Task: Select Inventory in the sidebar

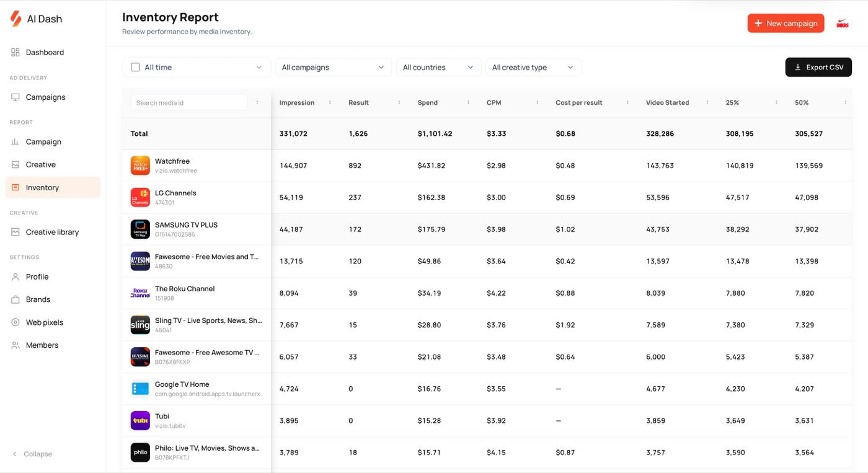Action: click(53, 188)
